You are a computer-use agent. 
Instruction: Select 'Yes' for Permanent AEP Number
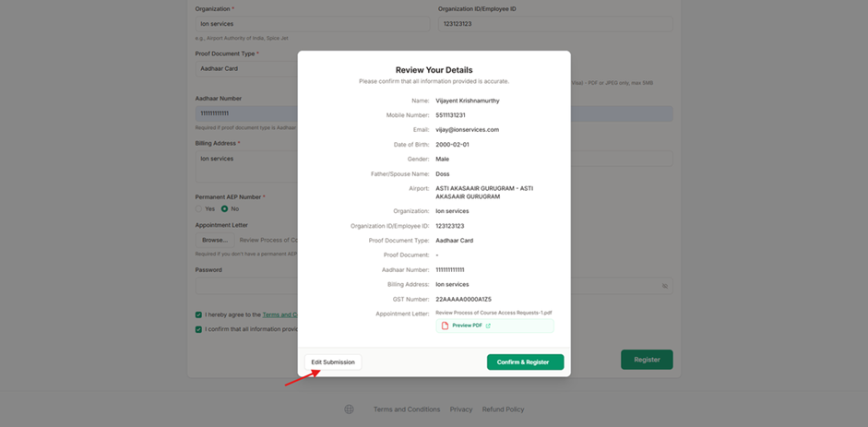198,208
